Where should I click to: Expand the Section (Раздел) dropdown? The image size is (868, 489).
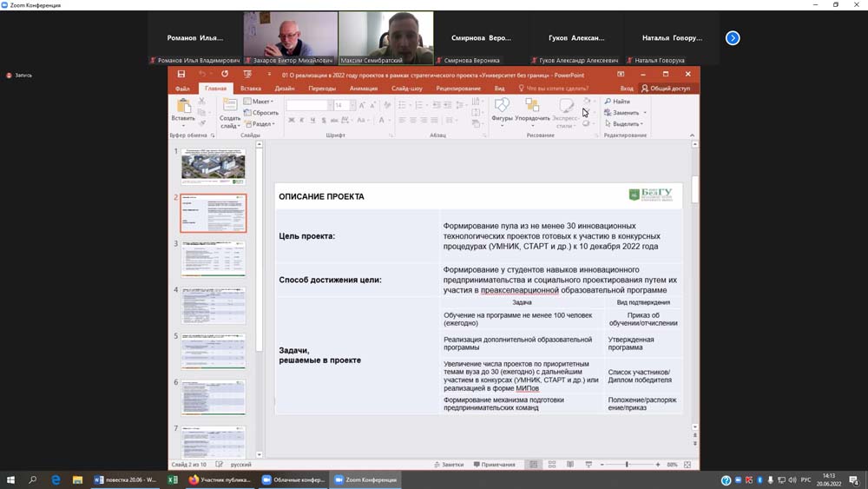(x=260, y=124)
